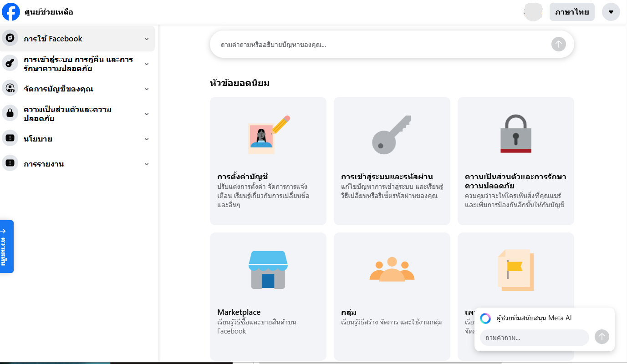627x364 pixels.
Task: Click the compass icon beside การใช้ Facebook
Action: pos(10,38)
